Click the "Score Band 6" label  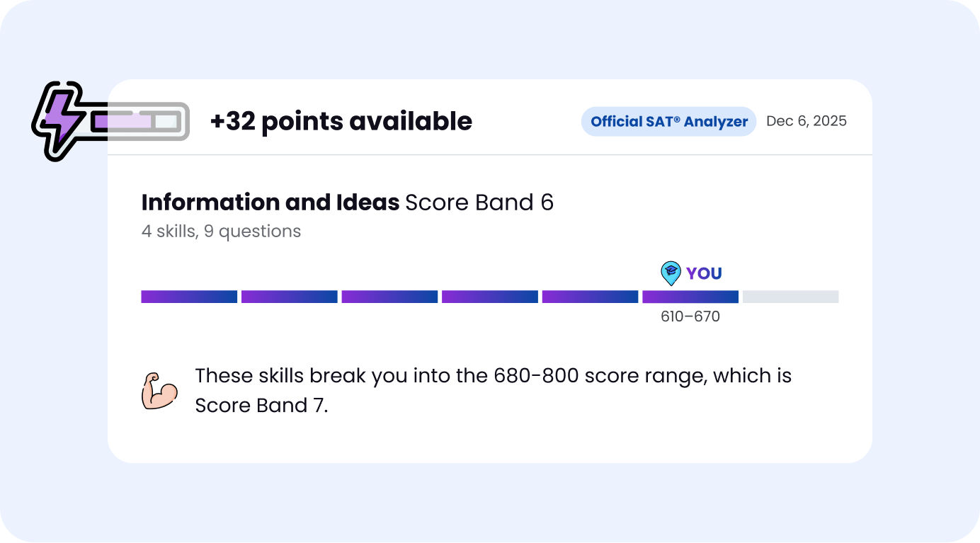(x=479, y=202)
